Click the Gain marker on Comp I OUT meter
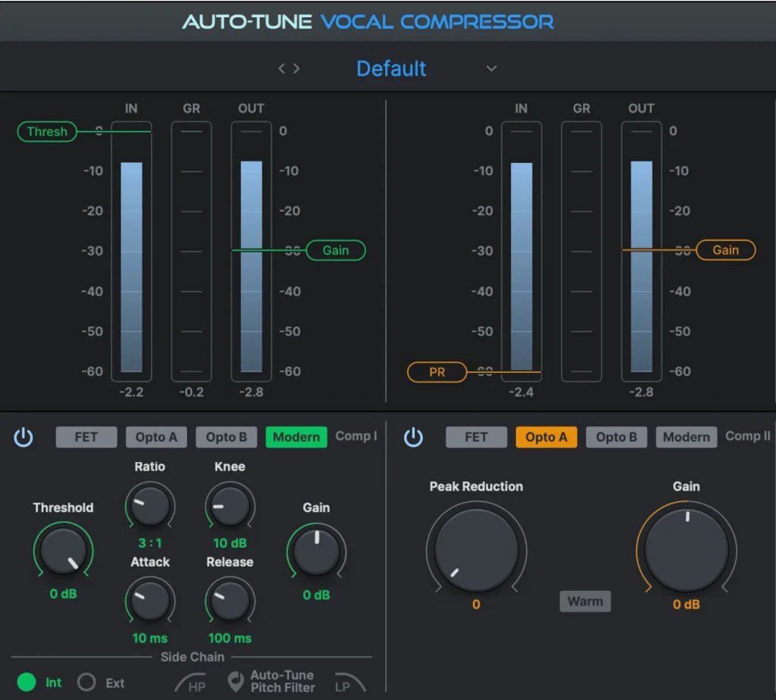 point(336,250)
